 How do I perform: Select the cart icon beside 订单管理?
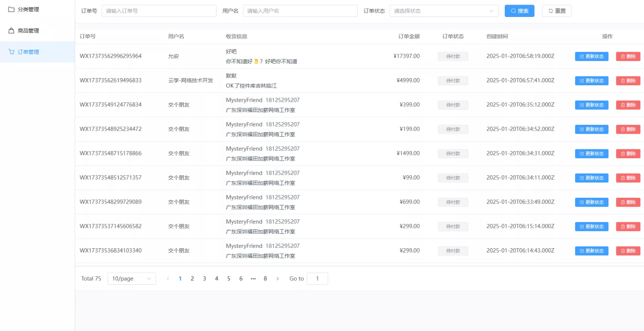[11, 52]
